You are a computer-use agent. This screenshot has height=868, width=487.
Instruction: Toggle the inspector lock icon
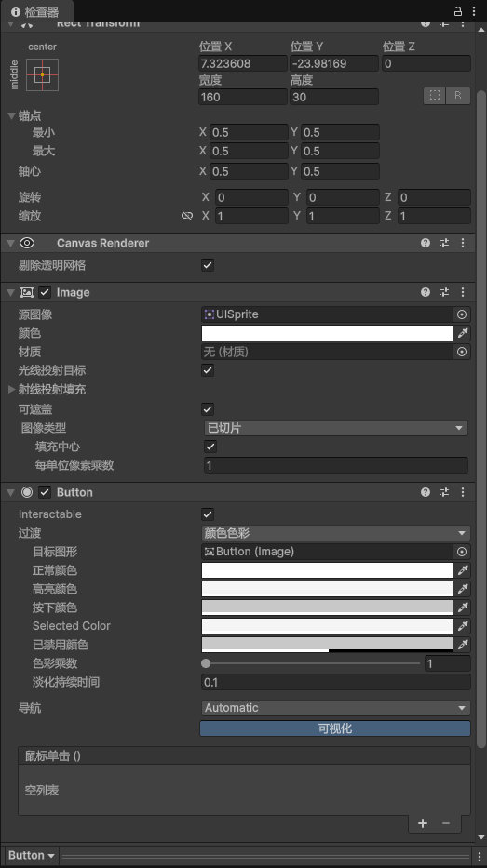(x=457, y=11)
